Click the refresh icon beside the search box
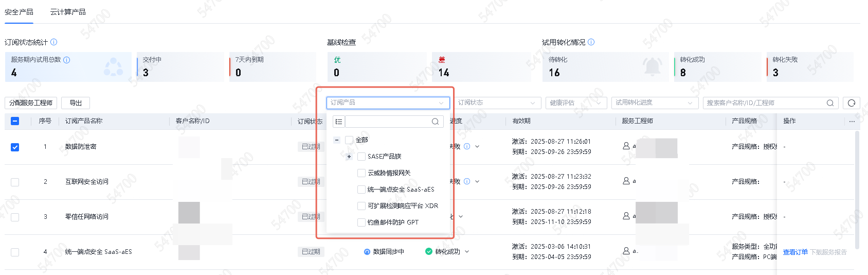 pyautogui.click(x=851, y=103)
